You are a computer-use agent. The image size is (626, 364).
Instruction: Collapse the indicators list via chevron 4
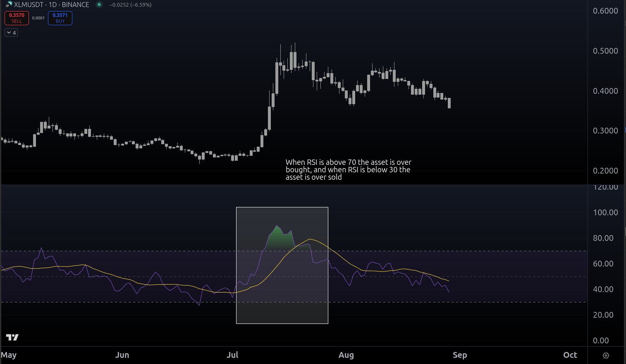tap(11, 32)
